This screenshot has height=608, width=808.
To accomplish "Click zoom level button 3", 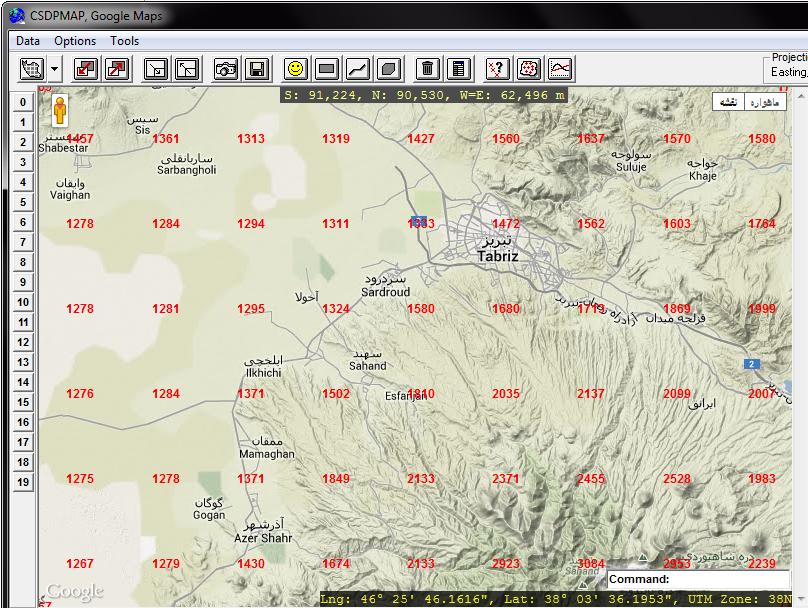I will [x=23, y=162].
